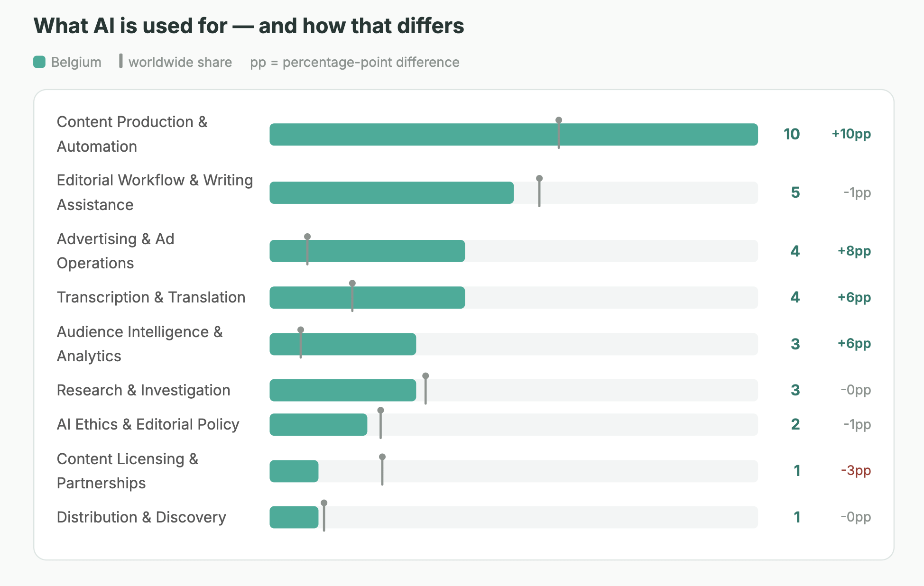
Task: Click the Belgium green legend swatch
Action: click(39, 62)
